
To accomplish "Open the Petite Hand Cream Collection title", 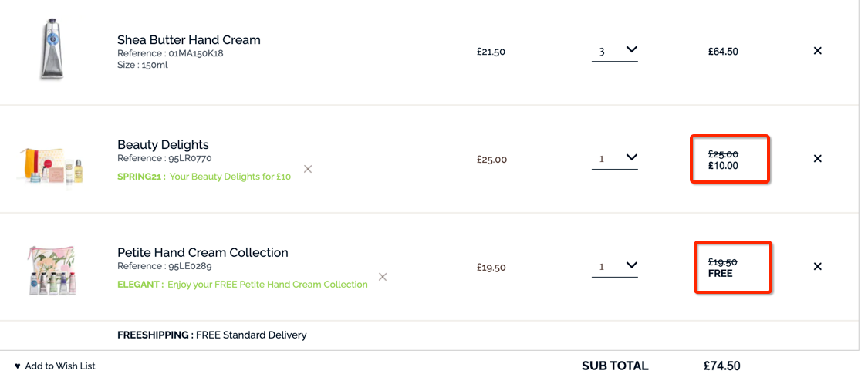I will [203, 253].
